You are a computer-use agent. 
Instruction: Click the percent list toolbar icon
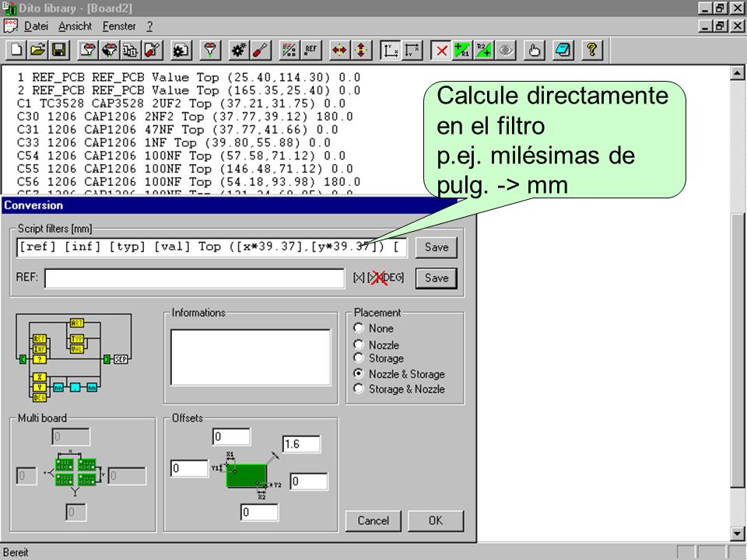click(x=289, y=50)
